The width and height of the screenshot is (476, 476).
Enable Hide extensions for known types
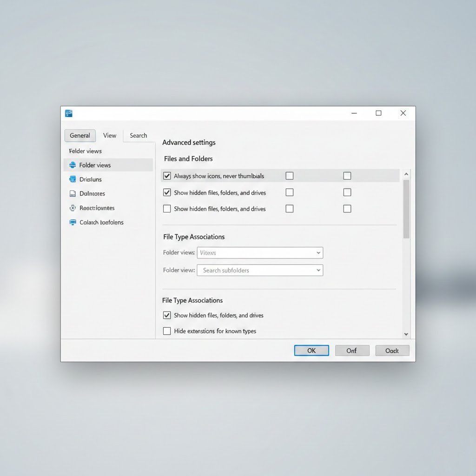pyautogui.click(x=167, y=331)
